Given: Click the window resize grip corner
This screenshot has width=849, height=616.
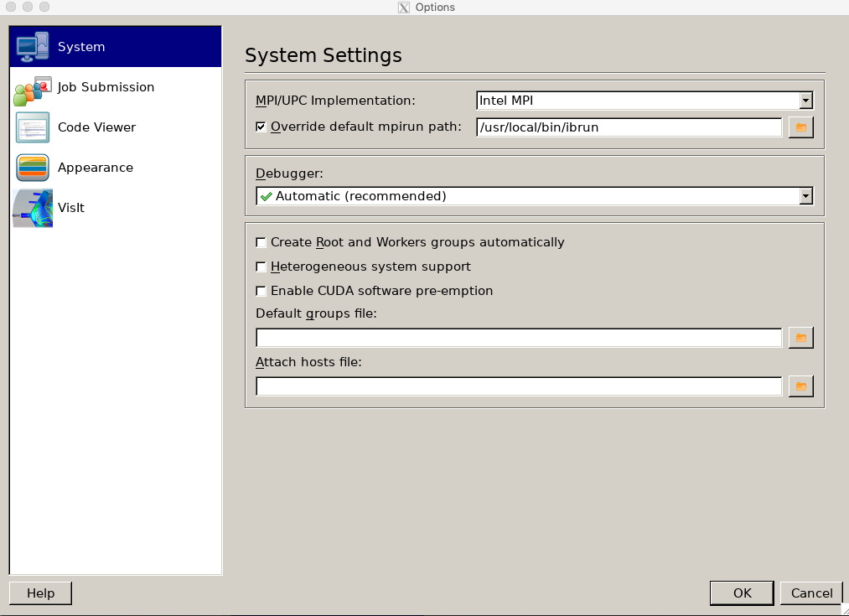Looking at the screenshot, I should [844, 610].
